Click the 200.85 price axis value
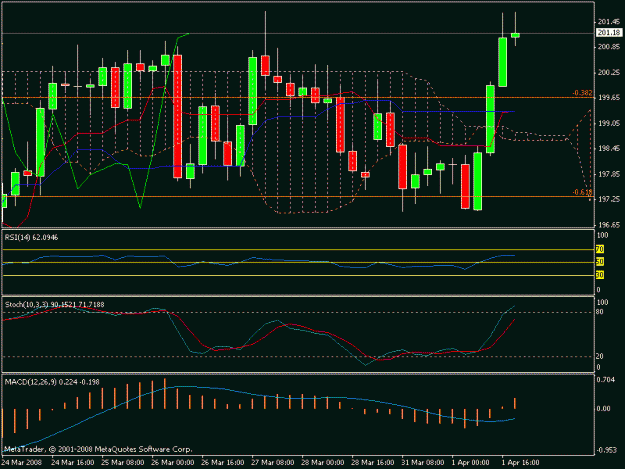 click(608, 47)
